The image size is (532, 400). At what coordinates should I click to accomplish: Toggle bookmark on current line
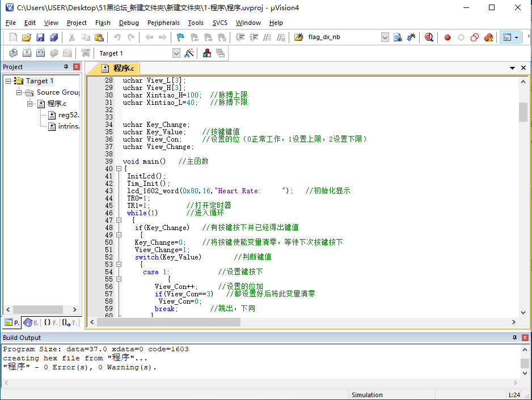click(x=180, y=37)
